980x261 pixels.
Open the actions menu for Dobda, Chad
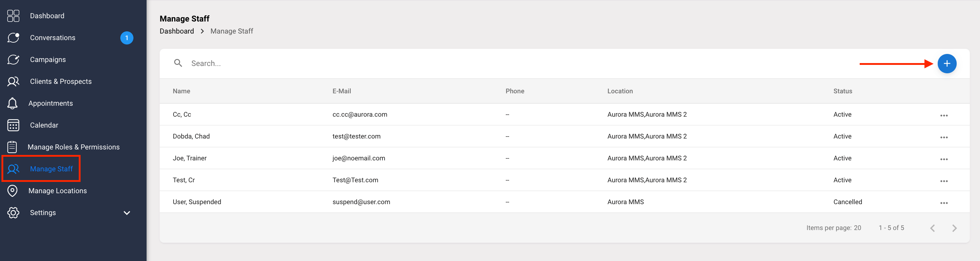pyautogui.click(x=944, y=137)
